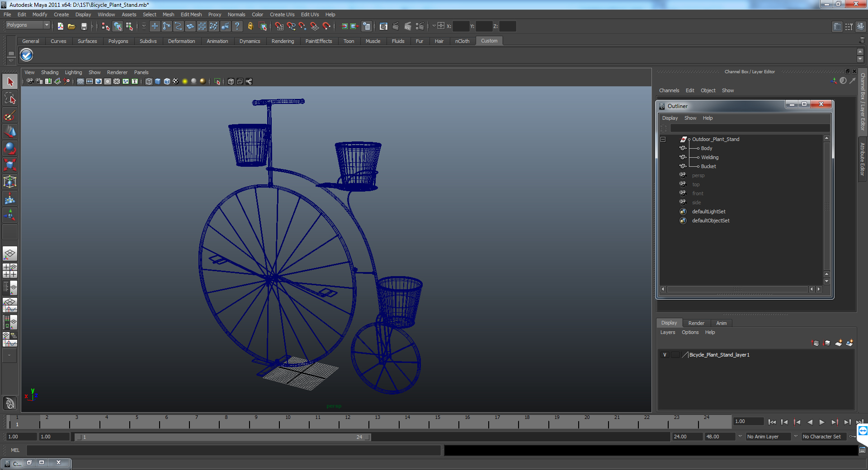The width and height of the screenshot is (868, 470).
Task: Select the arrow Select tool
Action: point(10,82)
